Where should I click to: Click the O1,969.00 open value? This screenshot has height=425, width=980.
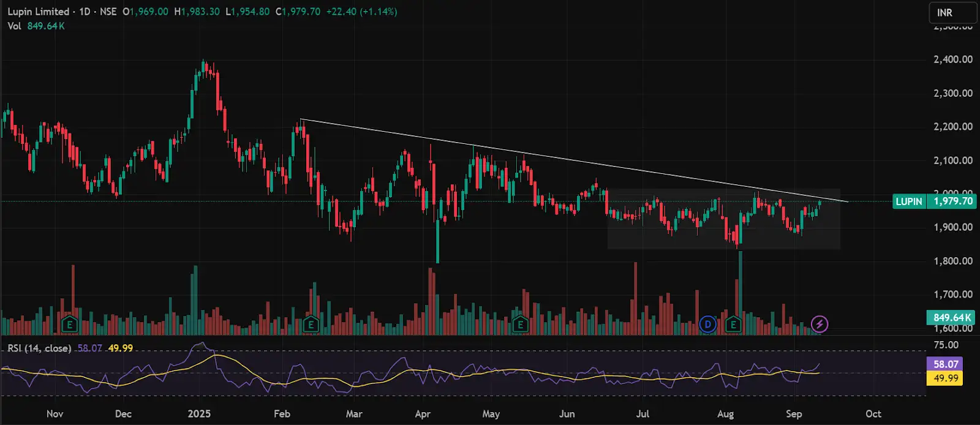[x=145, y=12]
